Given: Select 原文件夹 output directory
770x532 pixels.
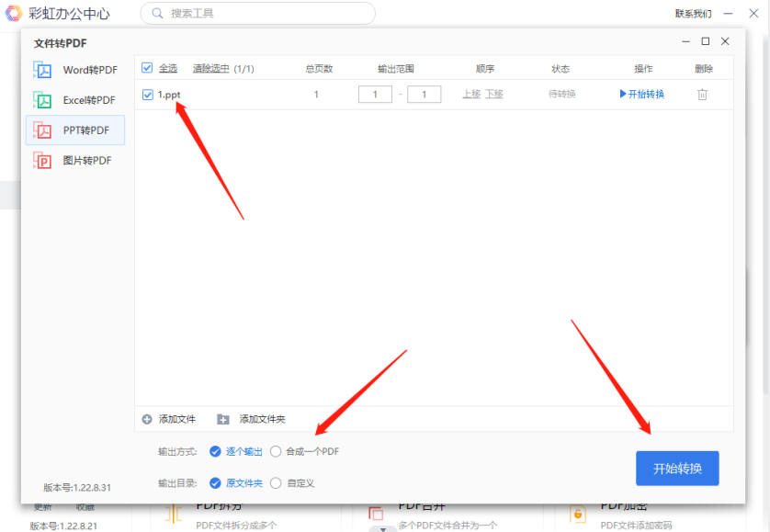Looking at the screenshot, I should coord(215,483).
